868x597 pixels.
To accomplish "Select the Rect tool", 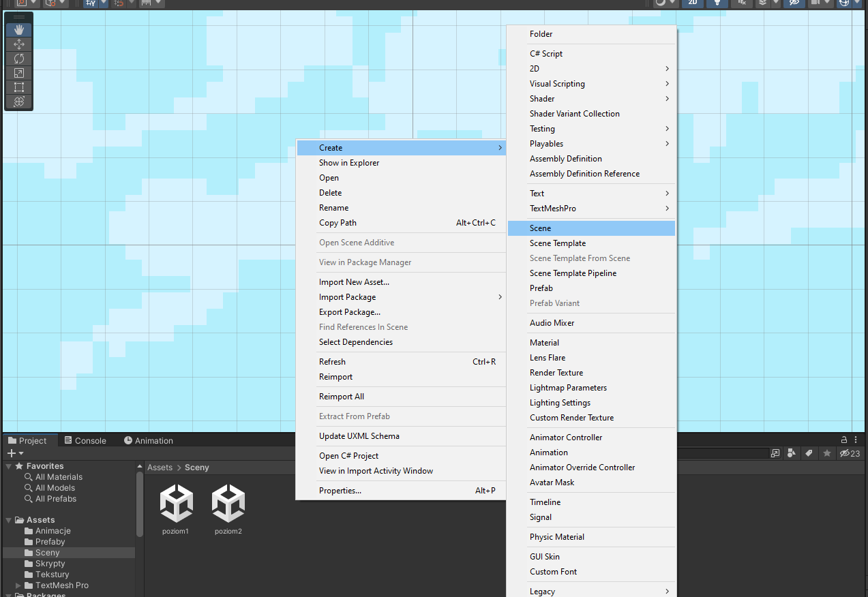I will point(19,87).
